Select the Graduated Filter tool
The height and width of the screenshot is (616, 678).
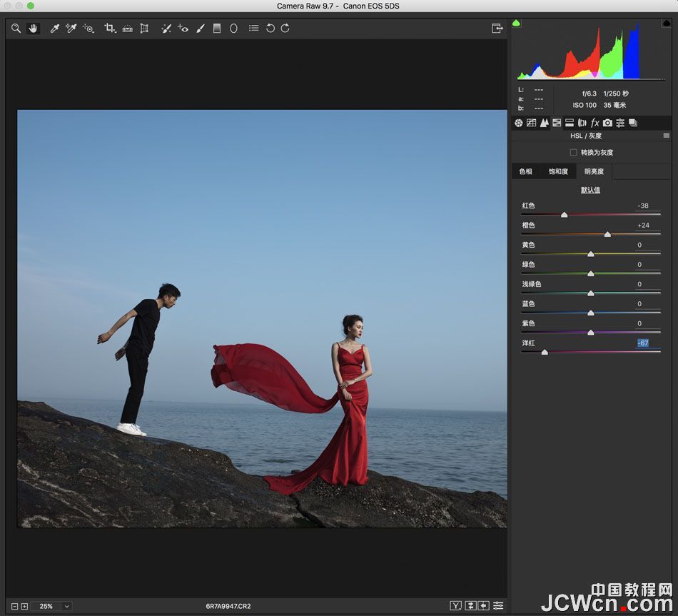tap(217, 29)
